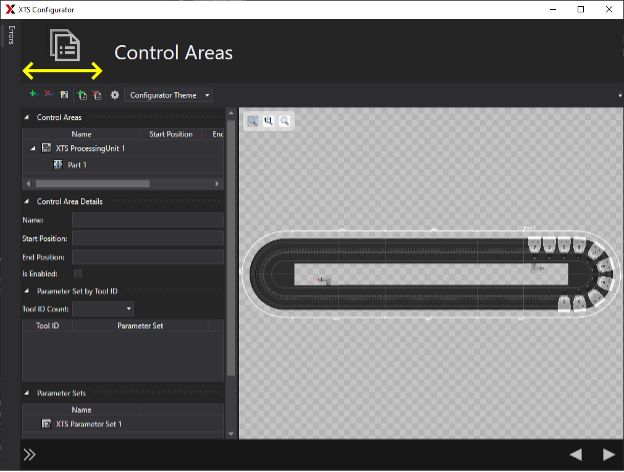Click the zoom 1:1 viewer icon
The height and width of the screenshot is (472, 624).
(x=269, y=121)
